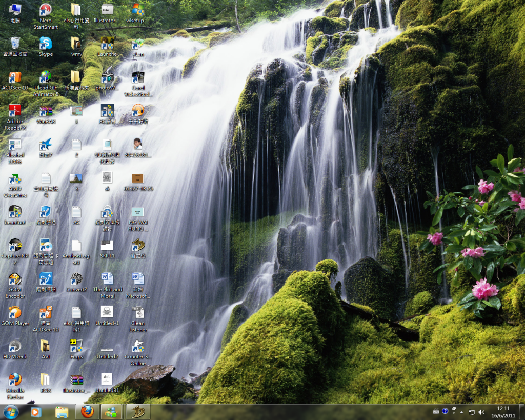Screen dimensions: 525x420
Task: Select the Mozilla Firefox desktop shortcut
Action: click(15, 380)
